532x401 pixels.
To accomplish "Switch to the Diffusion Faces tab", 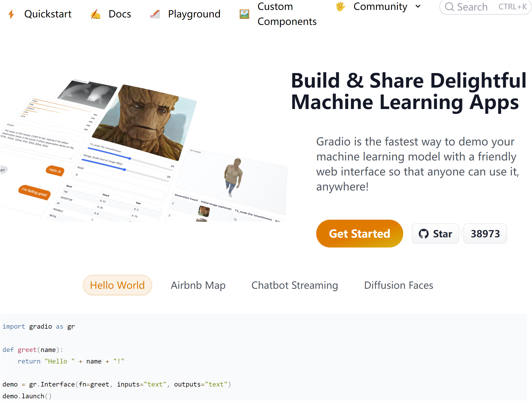I will [399, 285].
